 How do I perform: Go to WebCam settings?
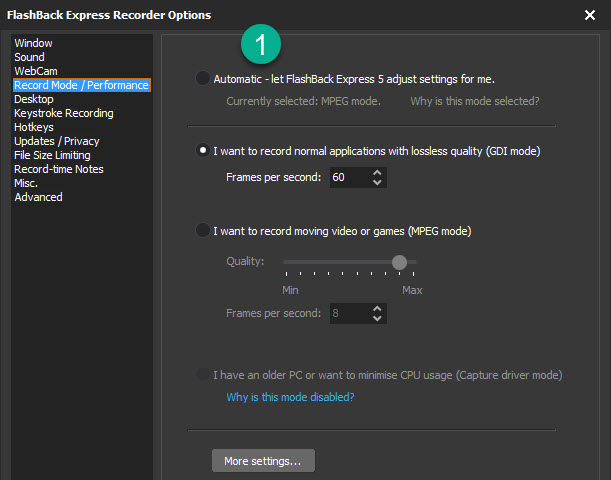coord(36,71)
